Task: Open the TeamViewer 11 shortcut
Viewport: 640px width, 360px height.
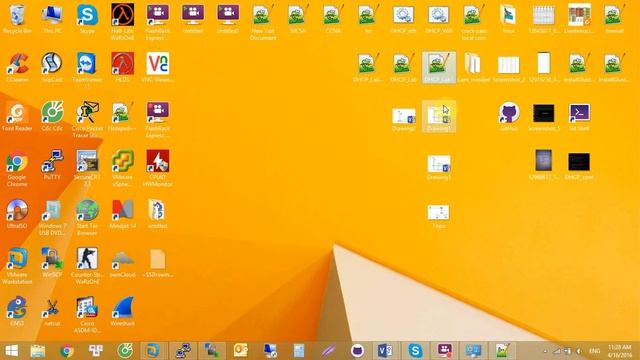Action: (x=87, y=71)
